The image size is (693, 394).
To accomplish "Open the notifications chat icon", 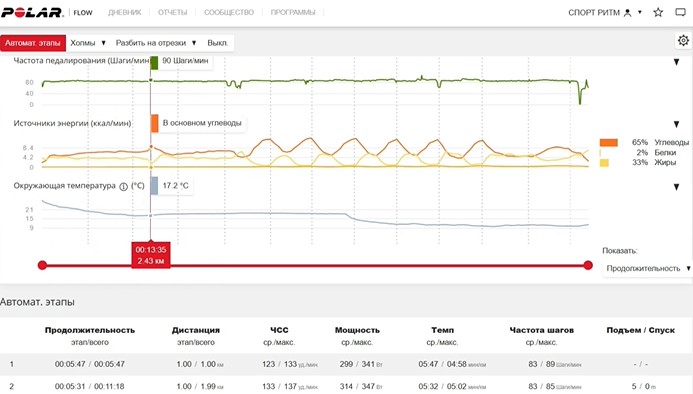I will coord(681,12).
